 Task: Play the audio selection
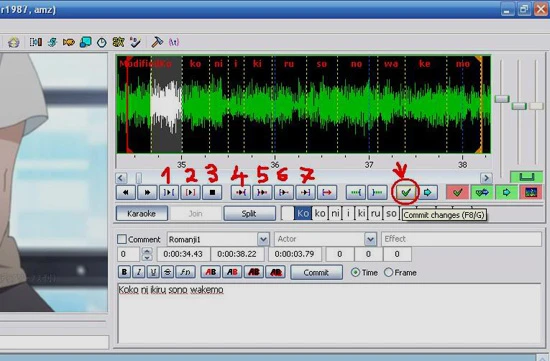169,192
